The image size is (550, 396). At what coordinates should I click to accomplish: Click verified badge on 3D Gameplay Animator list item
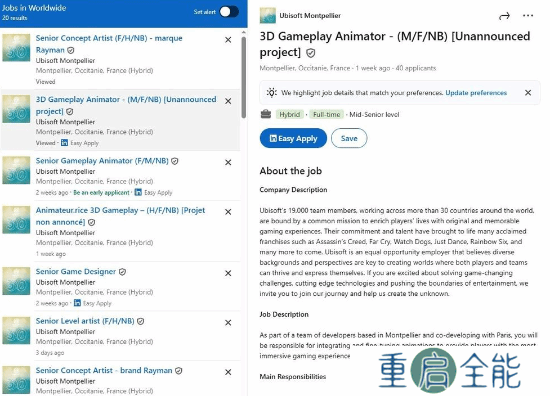click(69, 112)
